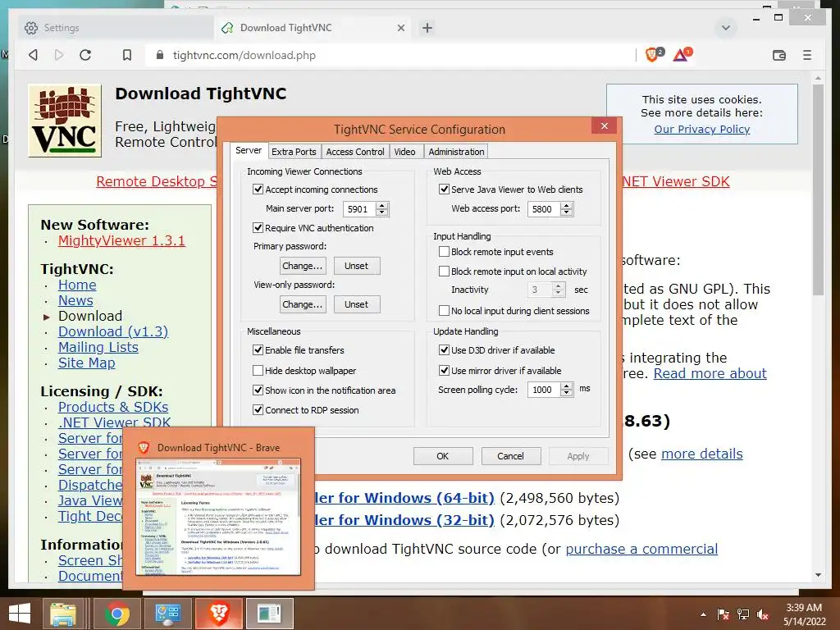
Task: Enable Block remote input events
Action: pyautogui.click(x=444, y=252)
